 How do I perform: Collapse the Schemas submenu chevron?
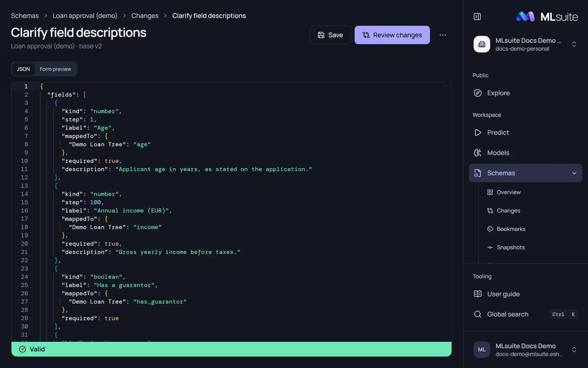(x=574, y=173)
